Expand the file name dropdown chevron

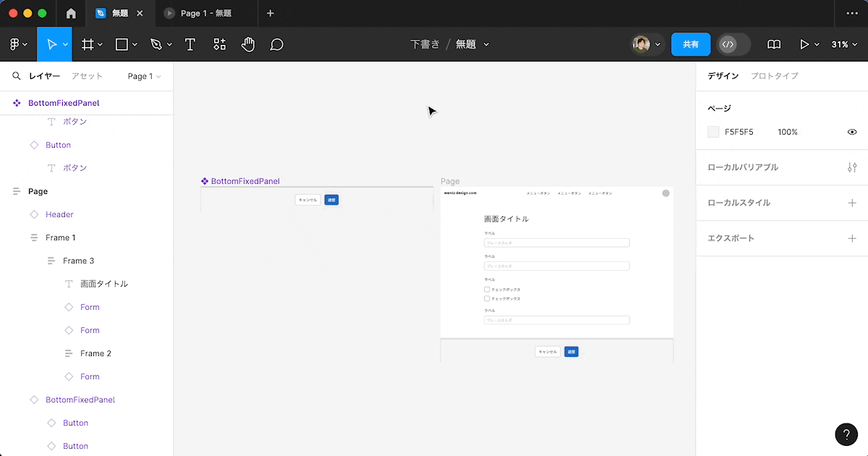486,44
